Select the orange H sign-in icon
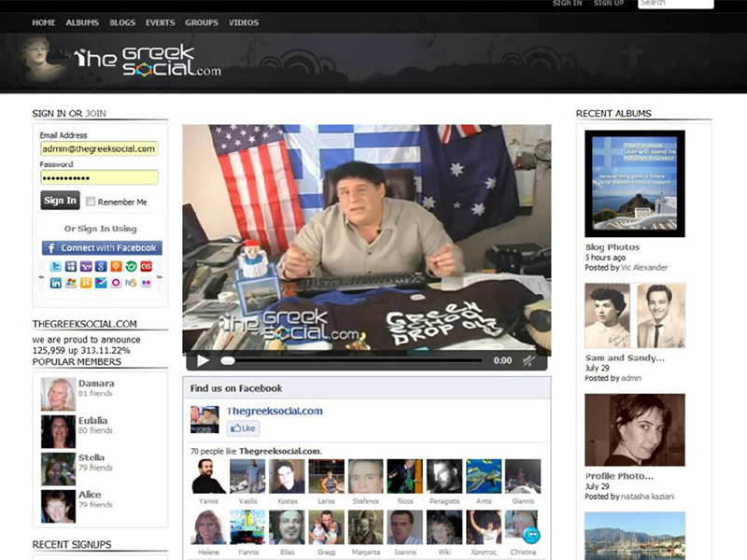 click(86, 283)
